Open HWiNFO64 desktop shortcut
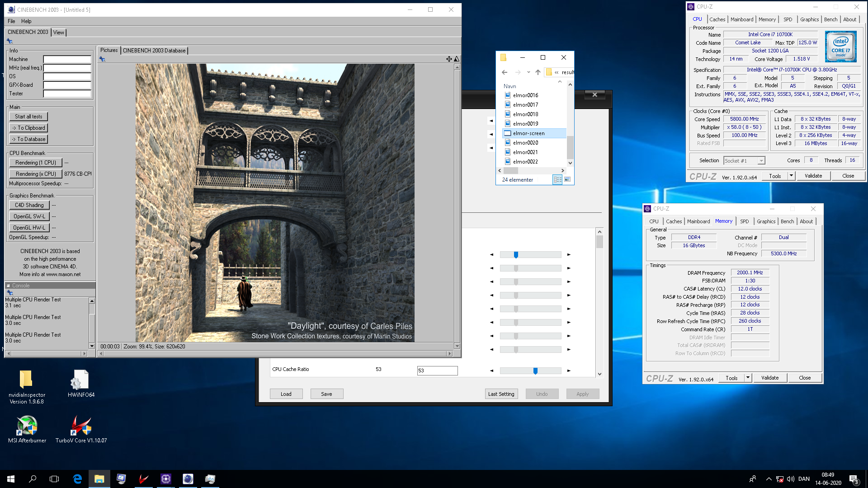The height and width of the screenshot is (488, 868). click(x=81, y=384)
